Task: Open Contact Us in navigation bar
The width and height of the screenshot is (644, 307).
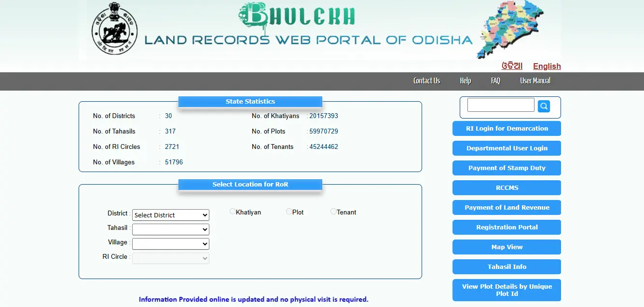Action: coord(427,81)
